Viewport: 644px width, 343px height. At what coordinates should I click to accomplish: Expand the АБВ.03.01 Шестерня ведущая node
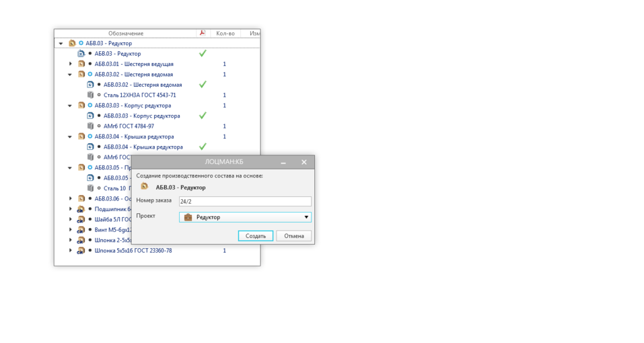(71, 64)
